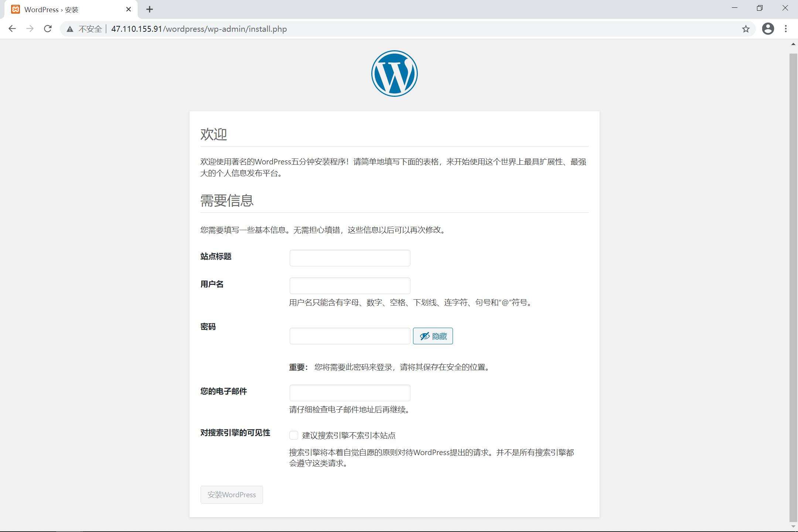Click the scrollbar up arrow
Viewport: 798px width, 532px height.
point(793,44)
